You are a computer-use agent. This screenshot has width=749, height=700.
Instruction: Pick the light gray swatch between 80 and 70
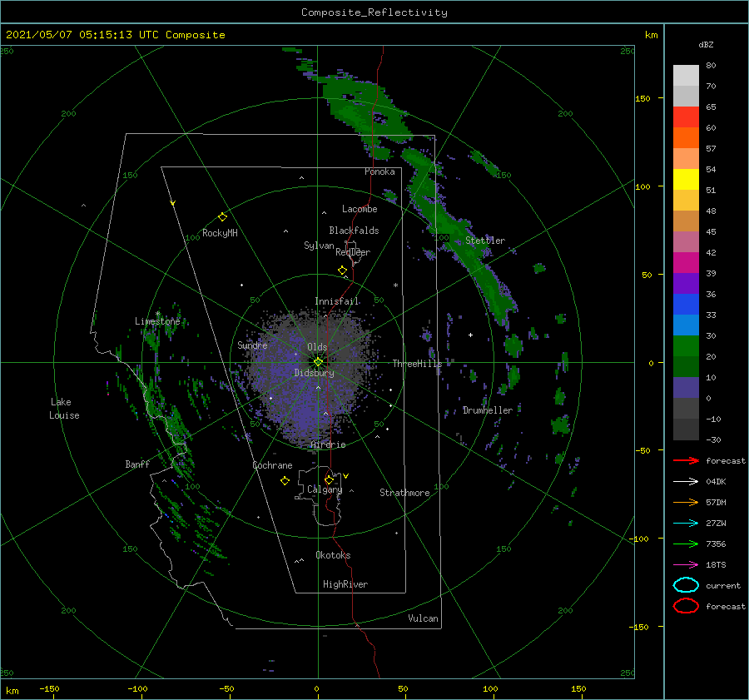click(686, 76)
